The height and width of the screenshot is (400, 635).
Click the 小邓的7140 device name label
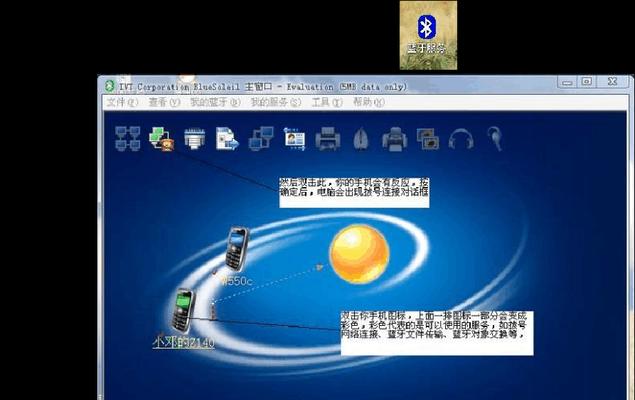[x=183, y=343]
